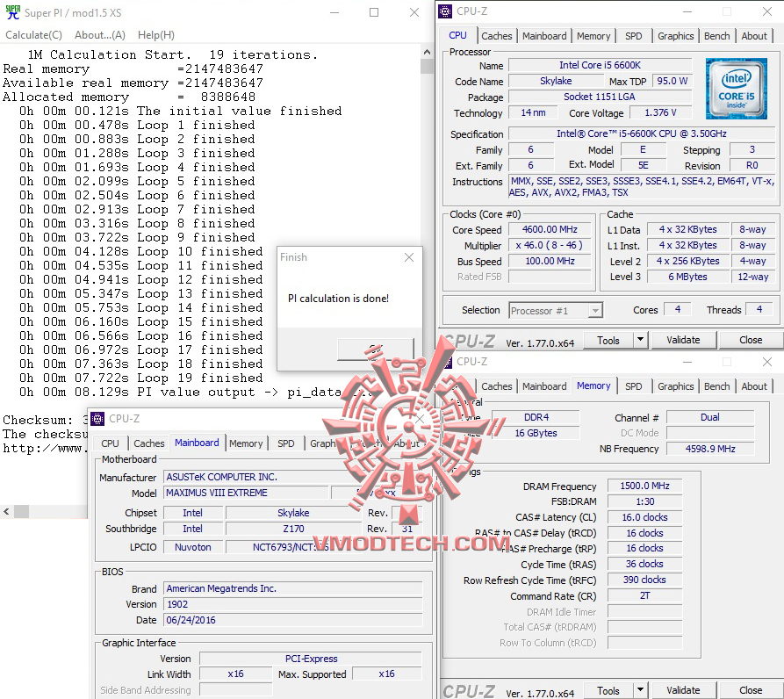Click Southbridge value Z170
Screen dimensions: 784x699
[x=293, y=529]
